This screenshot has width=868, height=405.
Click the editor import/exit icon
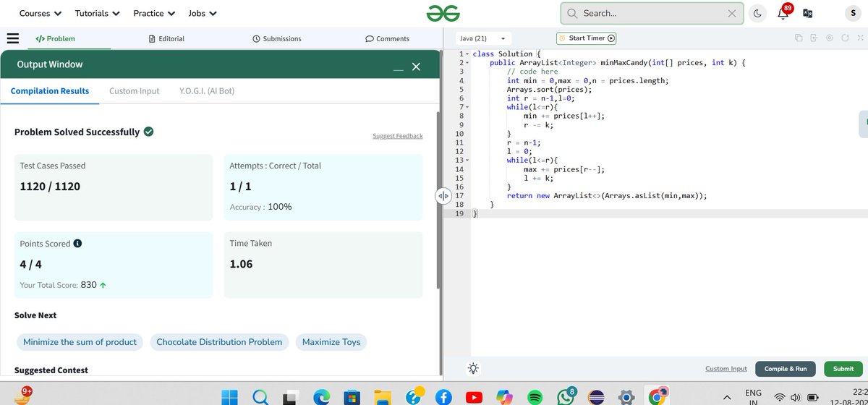[814, 38]
